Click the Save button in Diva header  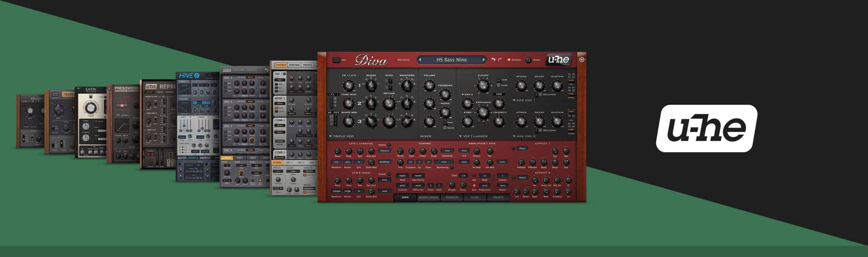point(336,60)
